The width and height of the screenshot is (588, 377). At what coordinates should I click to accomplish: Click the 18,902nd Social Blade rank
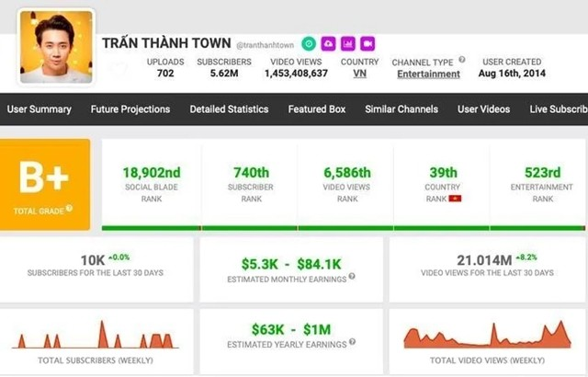click(x=152, y=173)
